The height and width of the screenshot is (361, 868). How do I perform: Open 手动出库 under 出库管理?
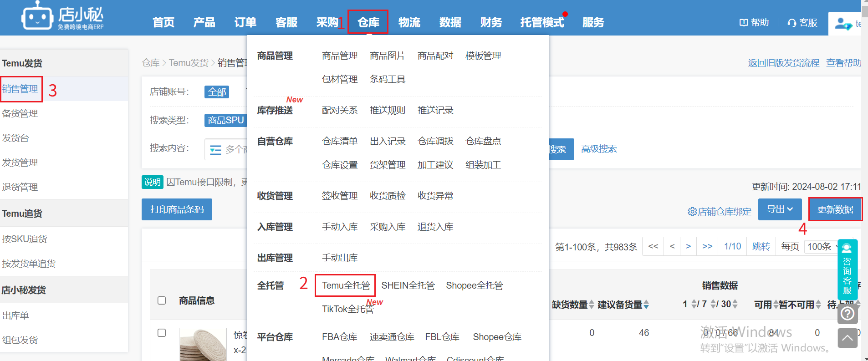(x=340, y=258)
